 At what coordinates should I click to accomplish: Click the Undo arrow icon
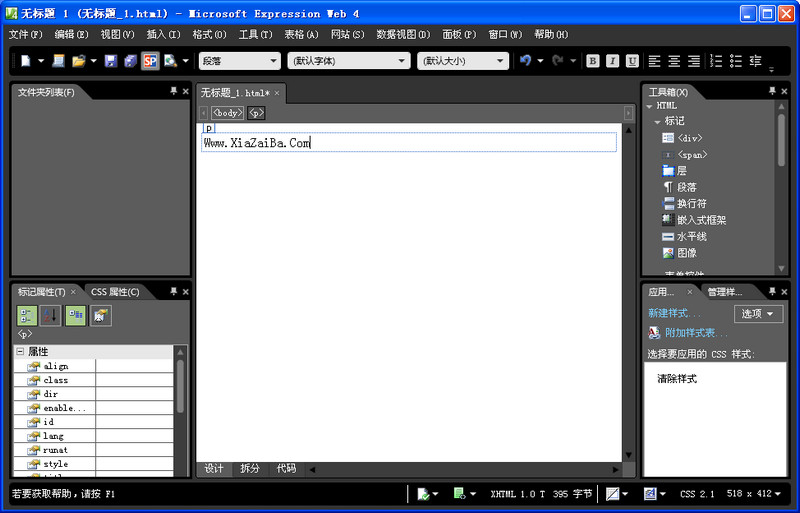[x=525, y=61]
